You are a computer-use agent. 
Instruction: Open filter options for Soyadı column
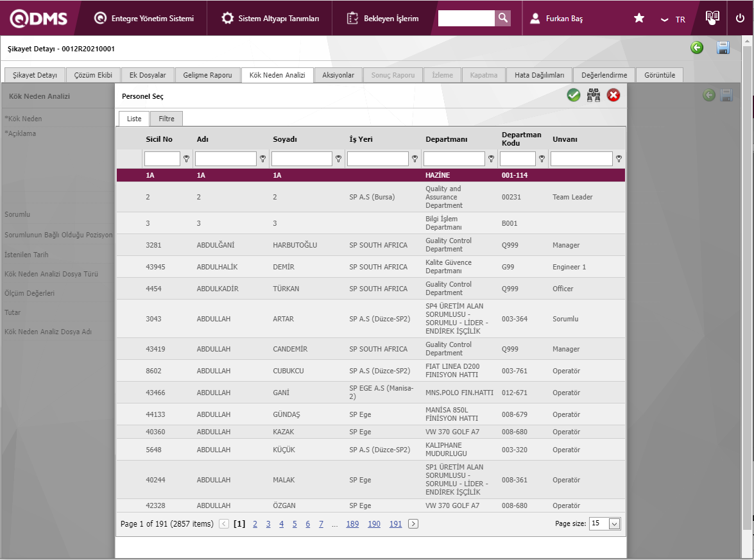coord(339,158)
